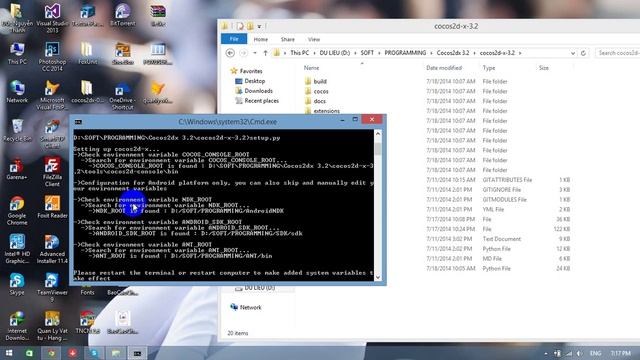Open View tab in Explorer ribbon
This screenshot has height=360, width=640.
click(314, 39)
